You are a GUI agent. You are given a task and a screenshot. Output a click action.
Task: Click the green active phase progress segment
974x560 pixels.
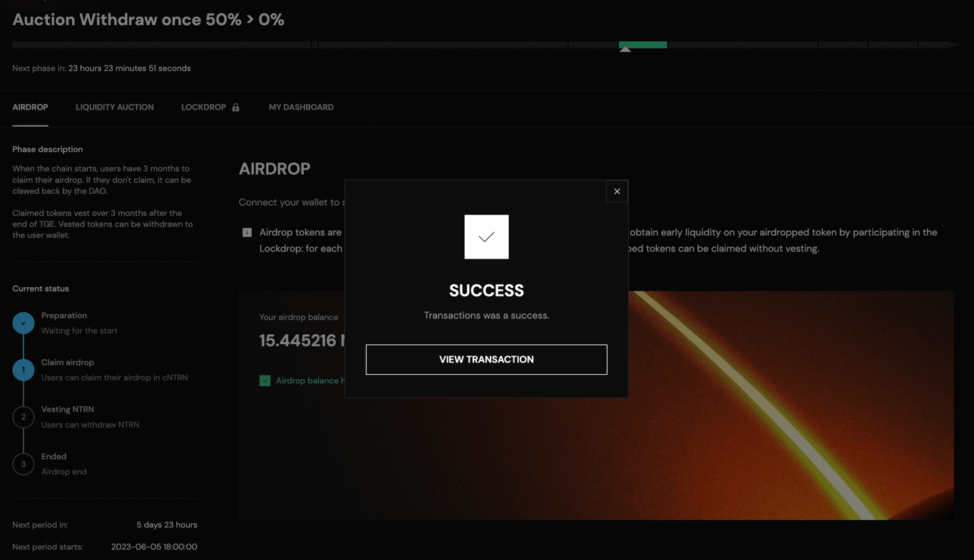click(x=643, y=45)
